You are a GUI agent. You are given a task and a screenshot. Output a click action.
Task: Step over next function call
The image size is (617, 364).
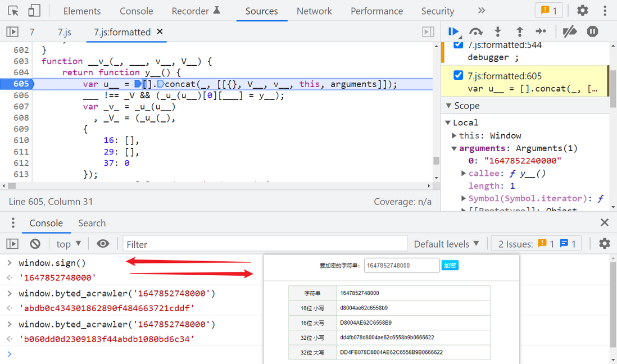click(x=476, y=31)
